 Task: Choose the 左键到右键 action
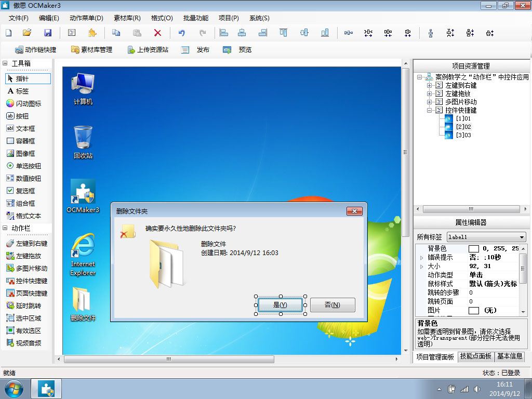tap(27, 243)
